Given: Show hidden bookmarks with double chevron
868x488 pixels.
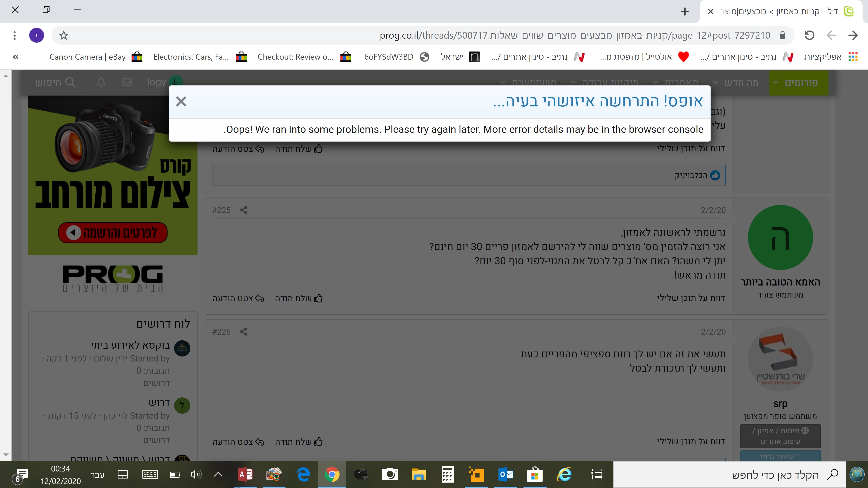Looking at the screenshot, I should pyautogui.click(x=16, y=57).
